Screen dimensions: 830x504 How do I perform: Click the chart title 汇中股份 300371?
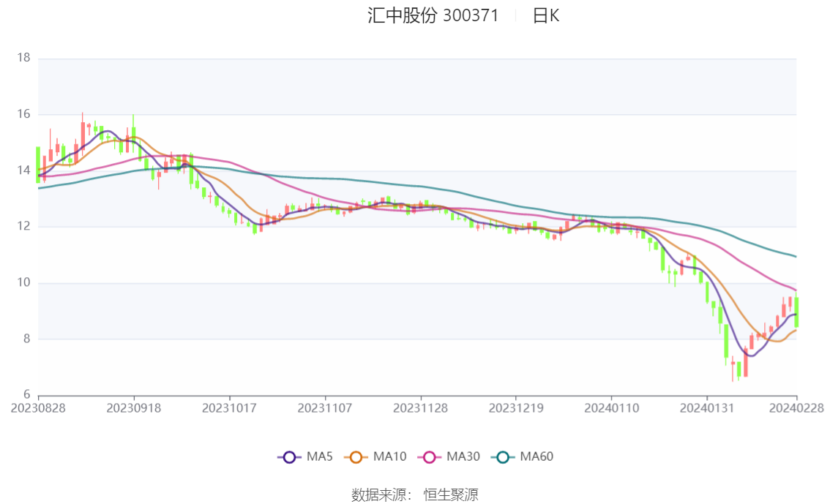point(433,15)
